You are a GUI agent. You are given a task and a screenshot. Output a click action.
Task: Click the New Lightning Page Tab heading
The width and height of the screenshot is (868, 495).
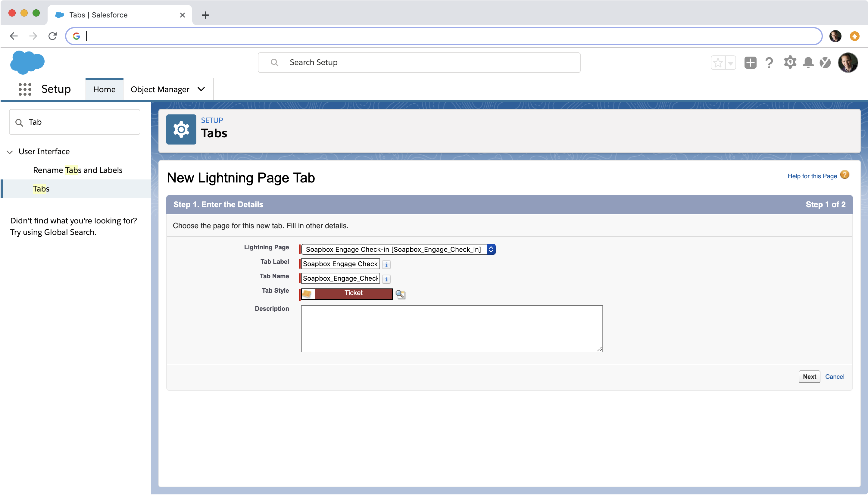241,178
